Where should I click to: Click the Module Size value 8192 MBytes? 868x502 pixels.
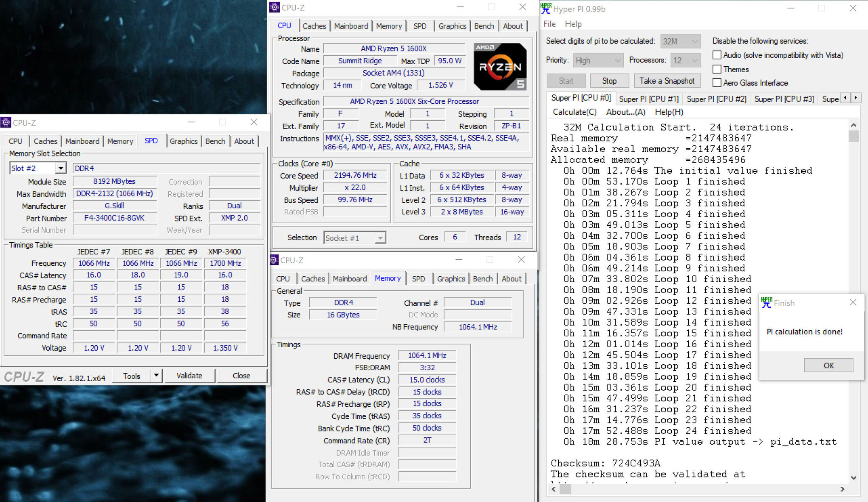point(115,181)
